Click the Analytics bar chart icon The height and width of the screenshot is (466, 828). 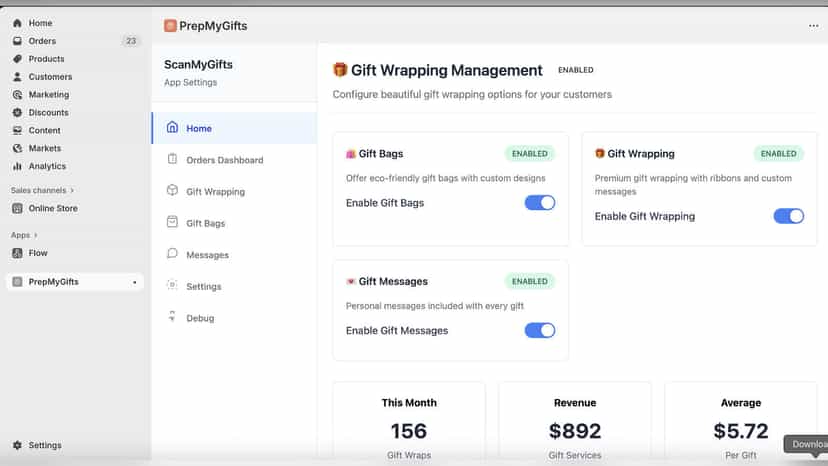[17, 166]
